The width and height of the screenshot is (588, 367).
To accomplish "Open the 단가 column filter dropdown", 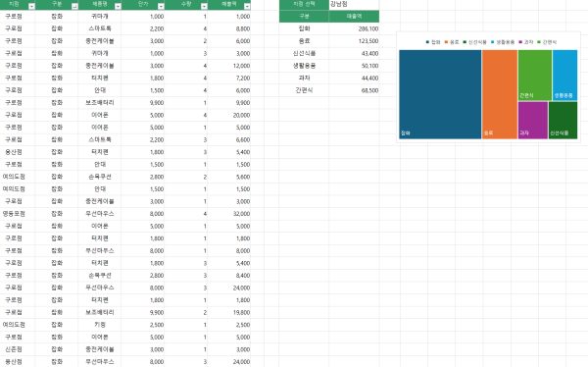I will point(161,6).
